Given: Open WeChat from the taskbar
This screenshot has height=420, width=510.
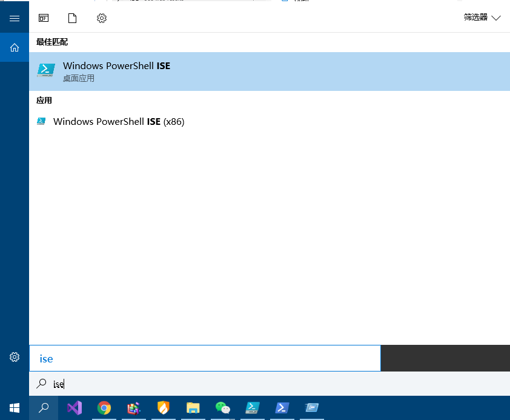Looking at the screenshot, I should 223,408.
